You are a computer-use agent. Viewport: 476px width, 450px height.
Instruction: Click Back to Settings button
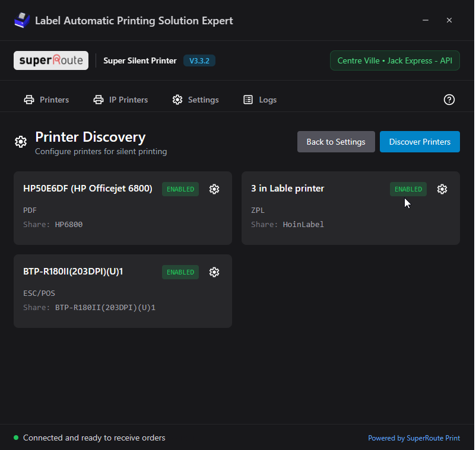[336, 142]
